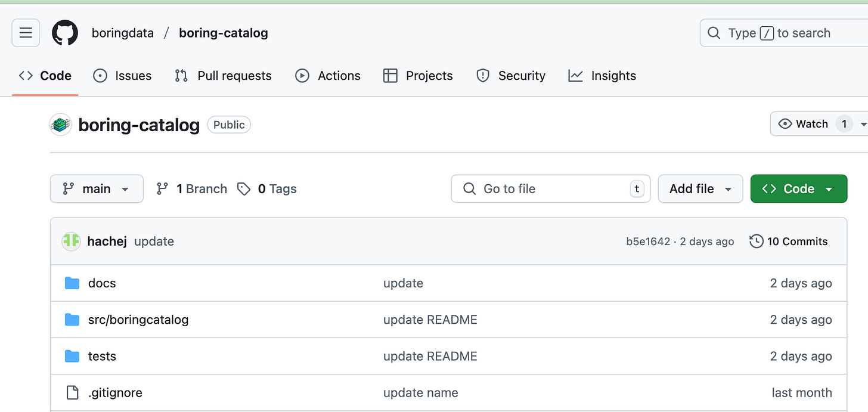Open the docs folder
The height and width of the screenshot is (412, 868).
[102, 283]
